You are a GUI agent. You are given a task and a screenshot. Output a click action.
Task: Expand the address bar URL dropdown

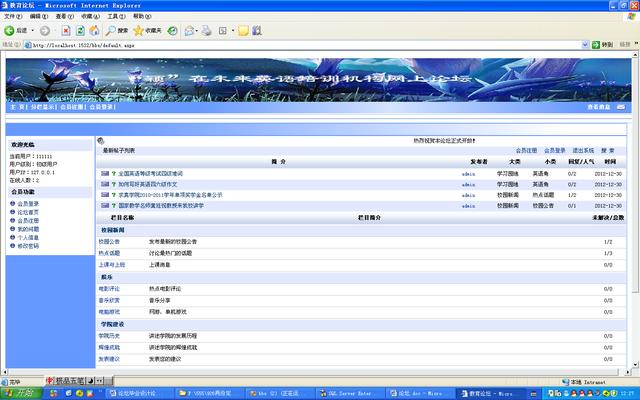[585, 45]
